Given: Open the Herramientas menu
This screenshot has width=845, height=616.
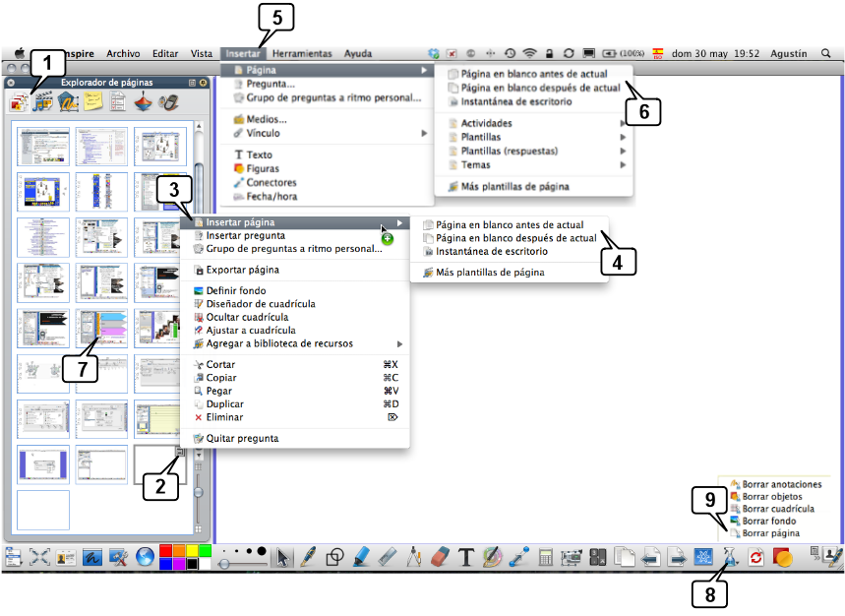Looking at the screenshot, I should 302,53.
